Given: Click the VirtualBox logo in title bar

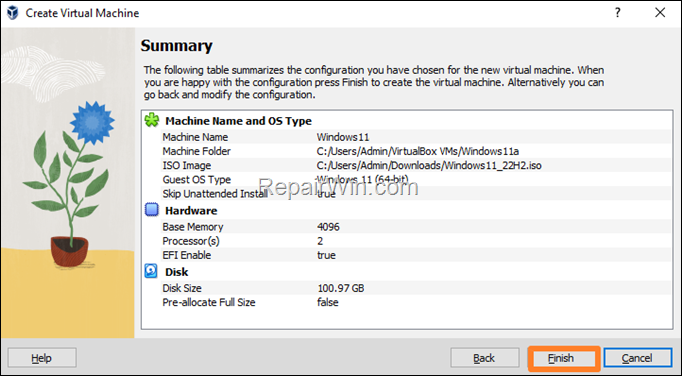Looking at the screenshot, I should point(13,13).
